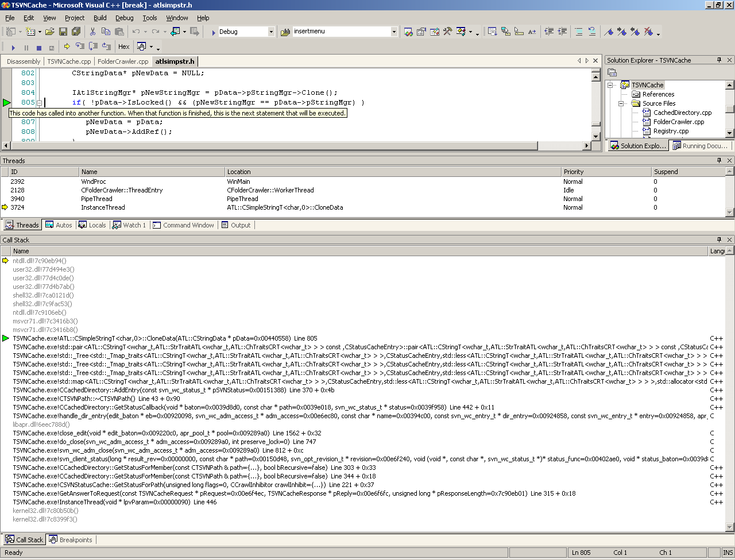Click the Step Into icon
This screenshot has height=560, width=735.
click(x=80, y=47)
